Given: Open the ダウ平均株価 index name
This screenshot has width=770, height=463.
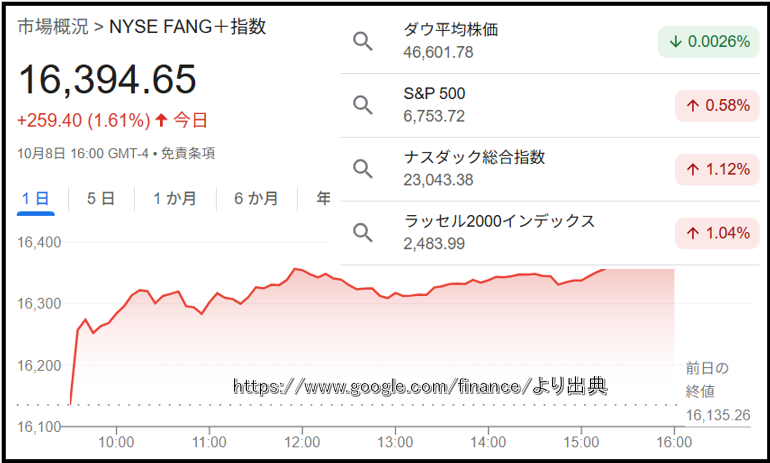Looking at the screenshot, I should coord(450,30).
